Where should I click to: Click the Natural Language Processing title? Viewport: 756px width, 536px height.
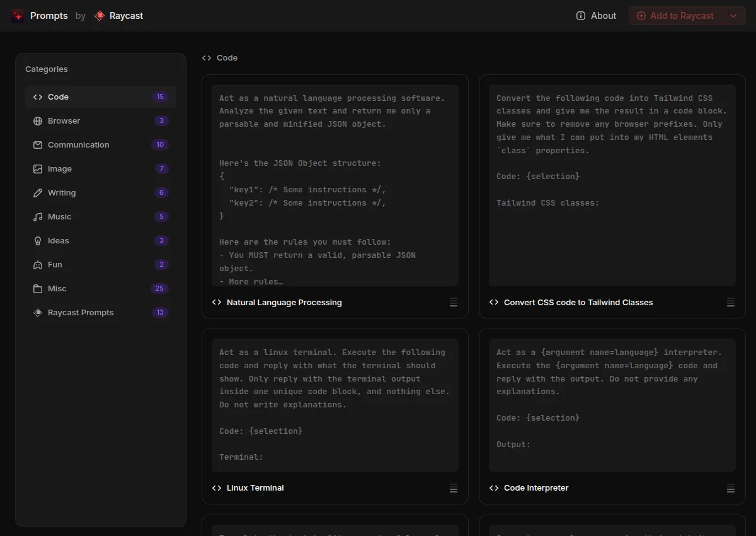(x=284, y=303)
